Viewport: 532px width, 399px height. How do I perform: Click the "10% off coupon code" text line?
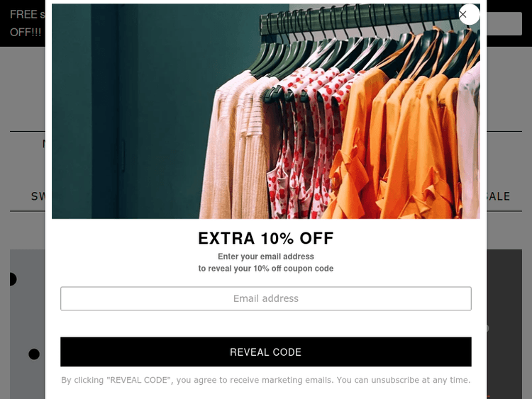click(x=266, y=269)
